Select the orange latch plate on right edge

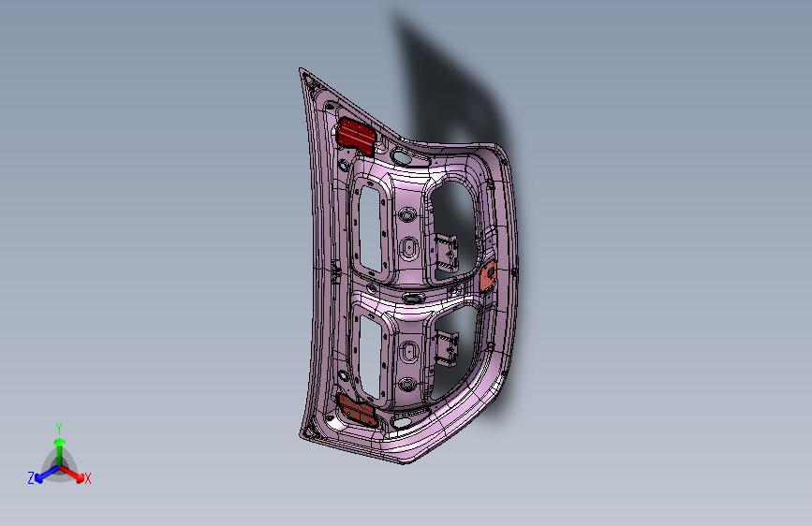(x=488, y=276)
